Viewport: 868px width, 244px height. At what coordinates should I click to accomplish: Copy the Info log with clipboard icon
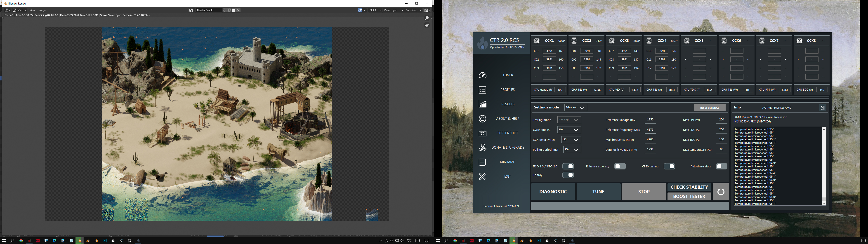[823, 108]
